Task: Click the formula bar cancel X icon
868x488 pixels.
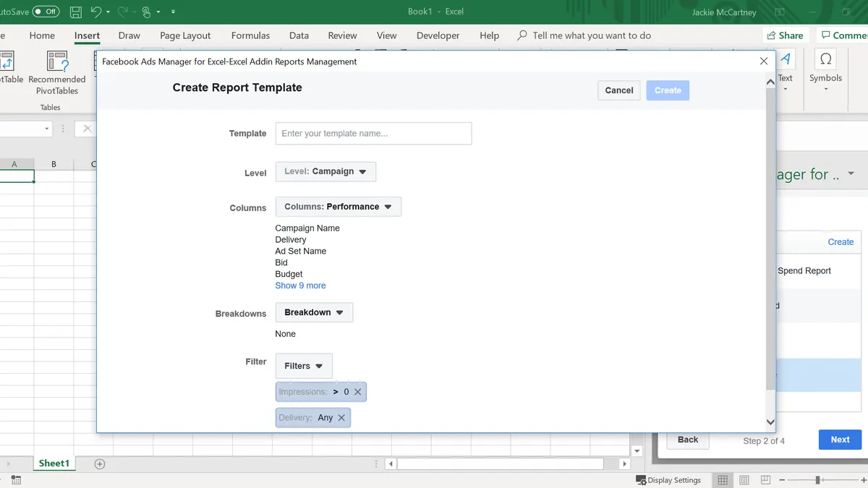Action: pos(87,129)
